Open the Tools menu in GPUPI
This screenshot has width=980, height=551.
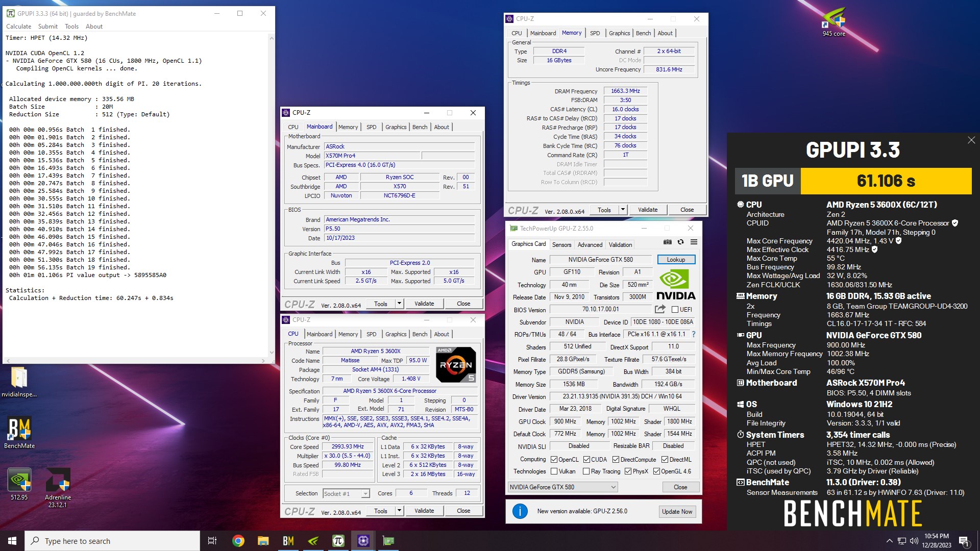point(71,27)
